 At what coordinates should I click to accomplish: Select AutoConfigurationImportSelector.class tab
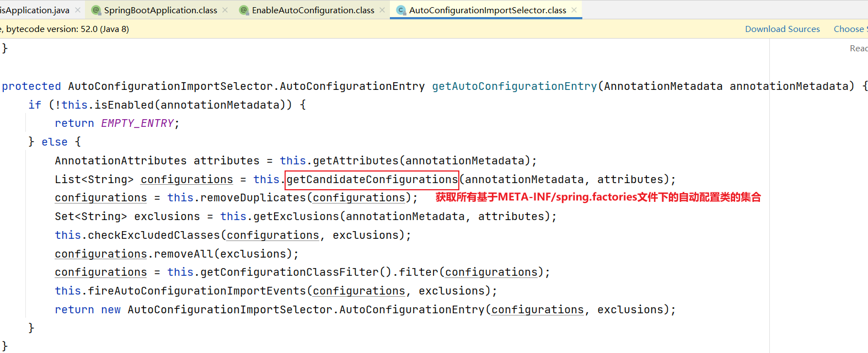(487, 10)
